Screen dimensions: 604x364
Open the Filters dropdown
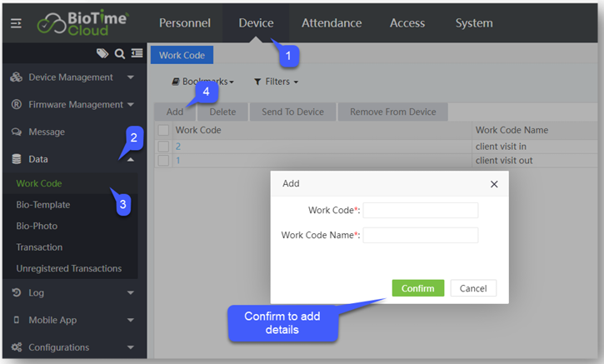pyautogui.click(x=276, y=82)
